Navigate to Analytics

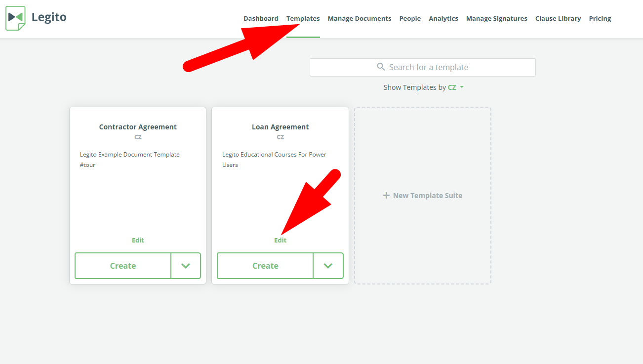point(443,19)
